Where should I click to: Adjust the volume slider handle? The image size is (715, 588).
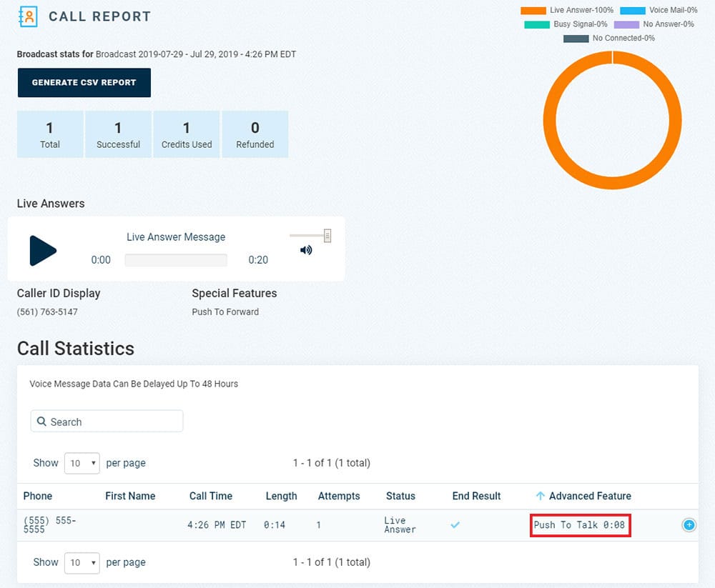[327, 236]
